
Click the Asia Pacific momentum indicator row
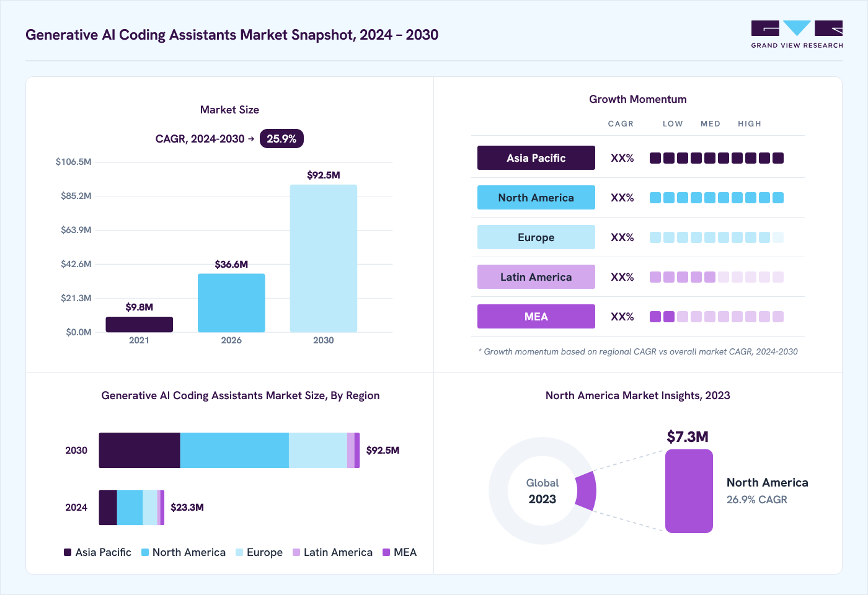click(717, 158)
